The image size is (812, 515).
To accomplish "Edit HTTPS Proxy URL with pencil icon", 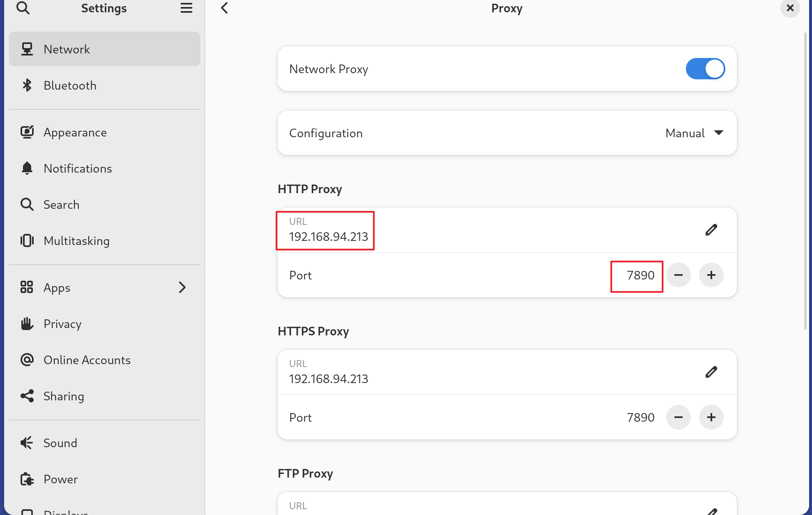I will click(711, 372).
